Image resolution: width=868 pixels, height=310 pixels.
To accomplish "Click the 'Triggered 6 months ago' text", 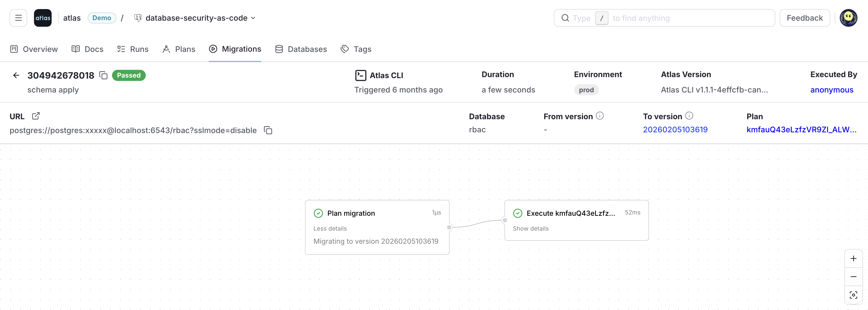I will pyautogui.click(x=398, y=90).
